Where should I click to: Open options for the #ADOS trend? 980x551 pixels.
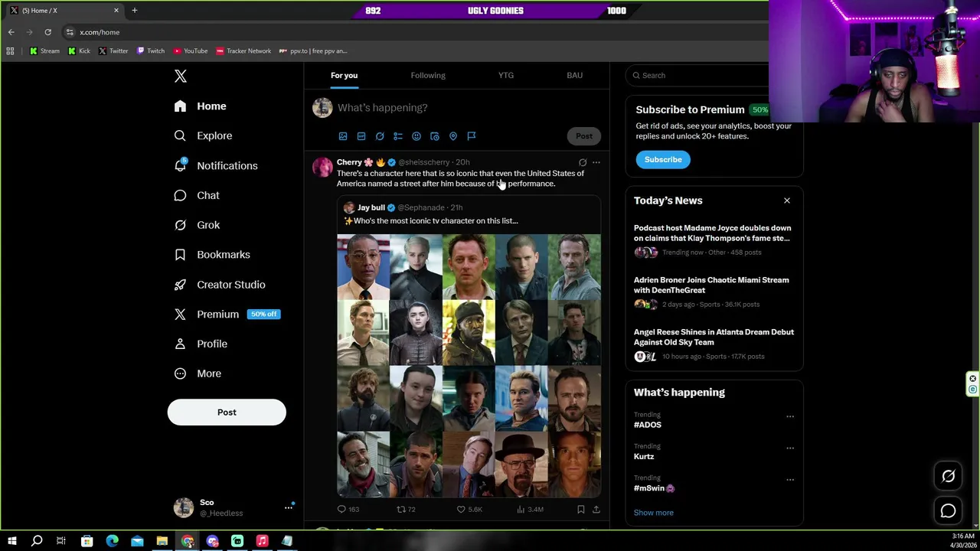[790, 416]
